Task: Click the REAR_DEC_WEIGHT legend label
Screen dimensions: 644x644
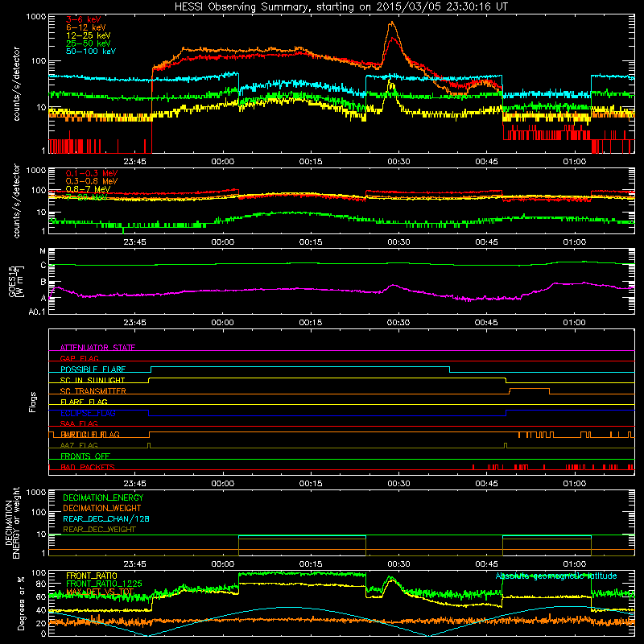Action: click(99, 530)
